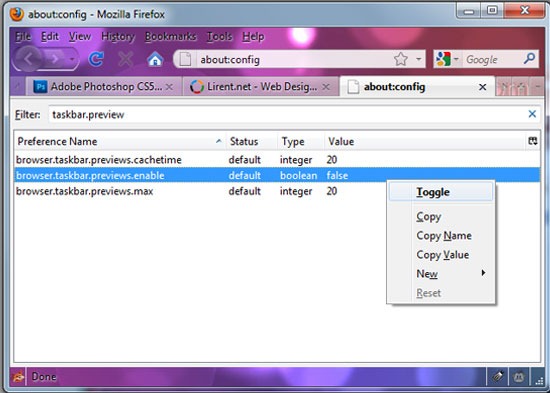
Task: Open the address bar history dropdown arrow
Action: [418, 59]
